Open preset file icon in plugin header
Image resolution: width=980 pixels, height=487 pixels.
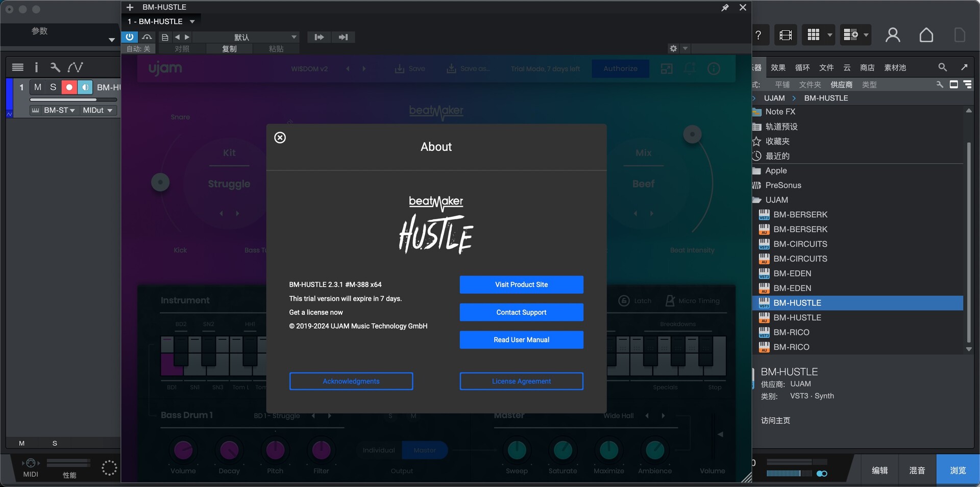(x=165, y=37)
